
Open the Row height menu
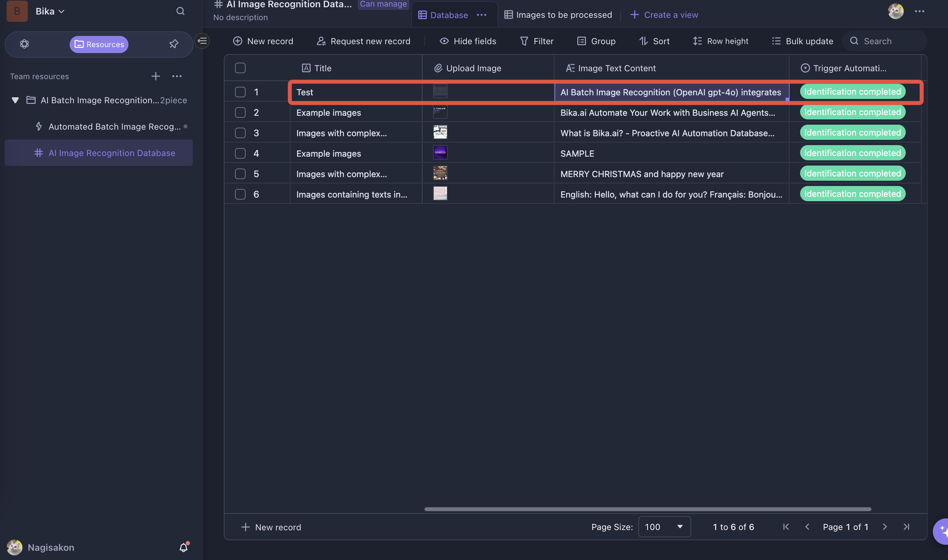pos(721,41)
